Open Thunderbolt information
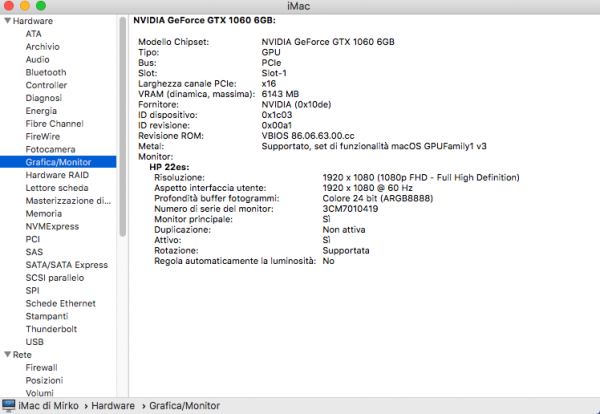The width and height of the screenshot is (600, 414). pos(51,329)
